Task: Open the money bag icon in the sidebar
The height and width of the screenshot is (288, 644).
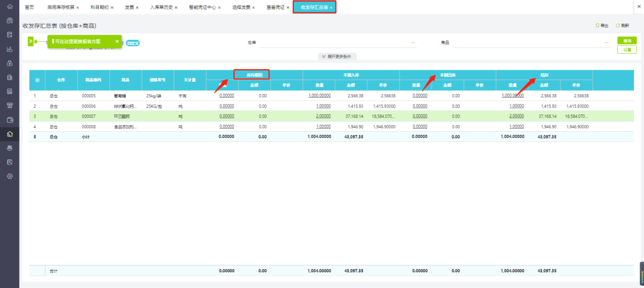Action: coord(10,63)
